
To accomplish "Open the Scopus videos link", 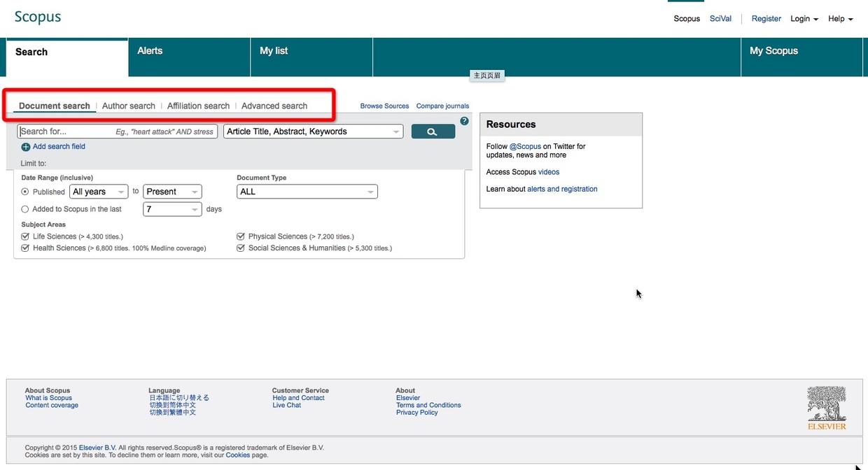I will click(549, 172).
